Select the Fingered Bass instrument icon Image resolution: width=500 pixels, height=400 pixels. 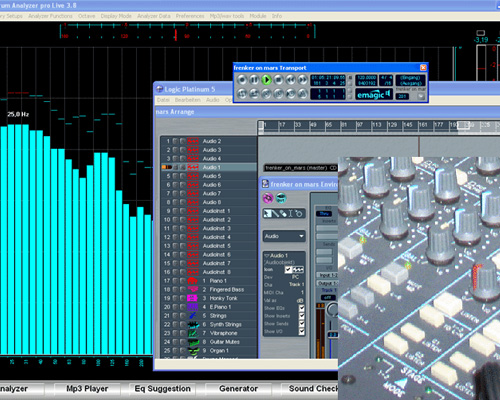(193, 289)
